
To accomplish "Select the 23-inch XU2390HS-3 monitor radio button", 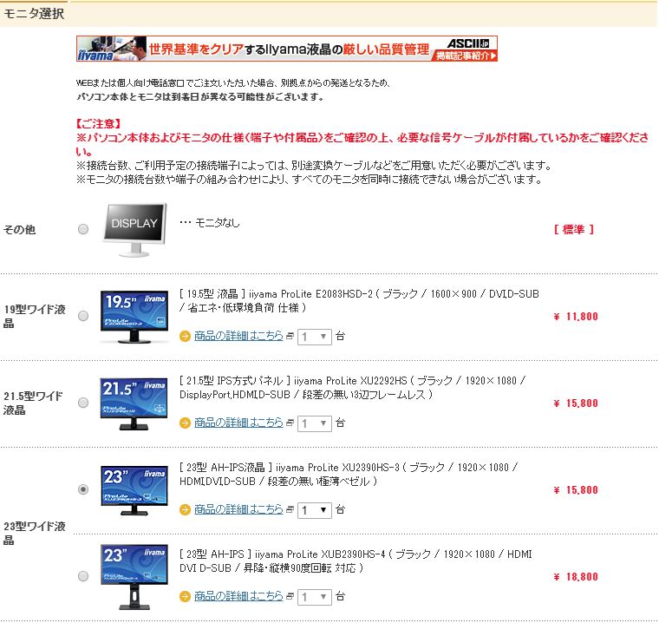I will tap(83, 489).
